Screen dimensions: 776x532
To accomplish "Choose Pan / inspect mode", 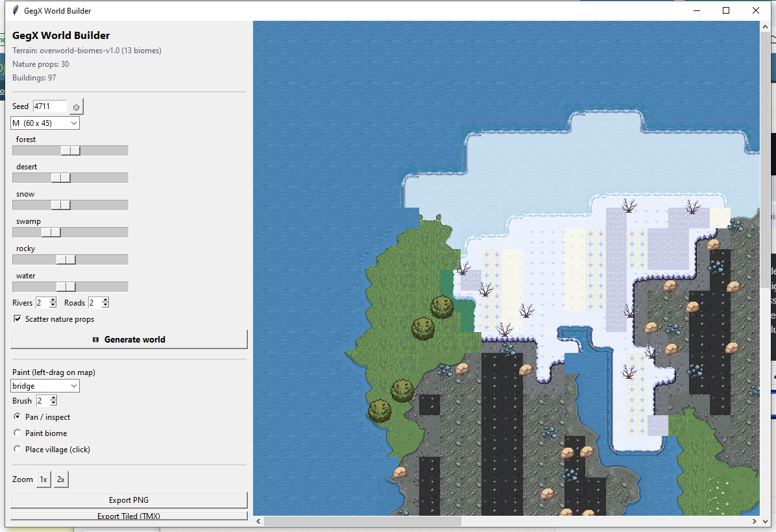I will [18, 417].
